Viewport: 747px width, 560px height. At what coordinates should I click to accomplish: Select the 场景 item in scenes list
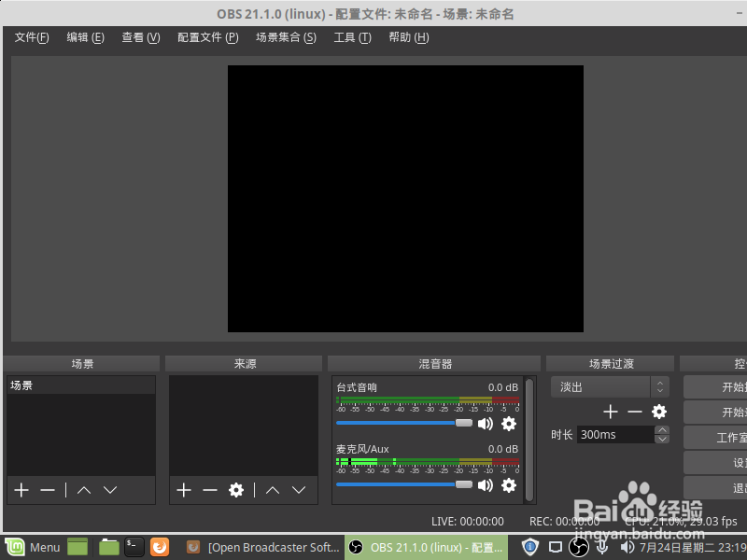click(x=81, y=385)
